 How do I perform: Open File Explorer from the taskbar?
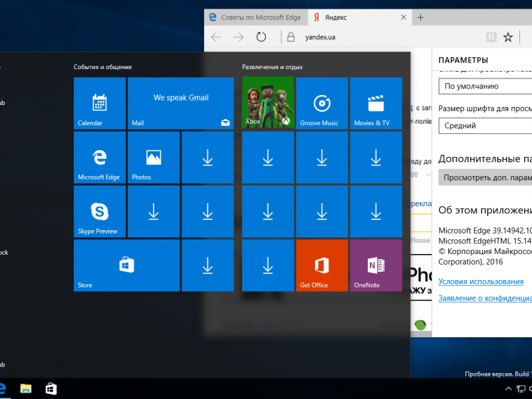pos(26,388)
